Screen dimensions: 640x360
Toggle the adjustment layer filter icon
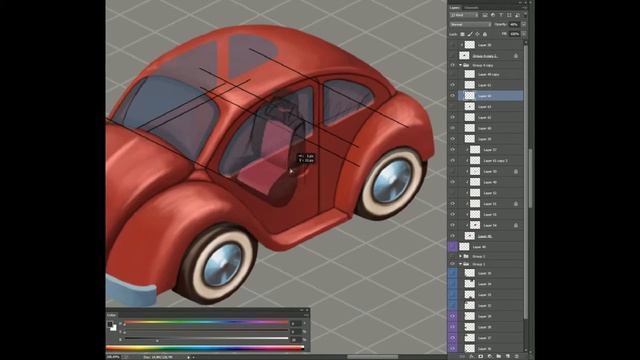(493, 15)
